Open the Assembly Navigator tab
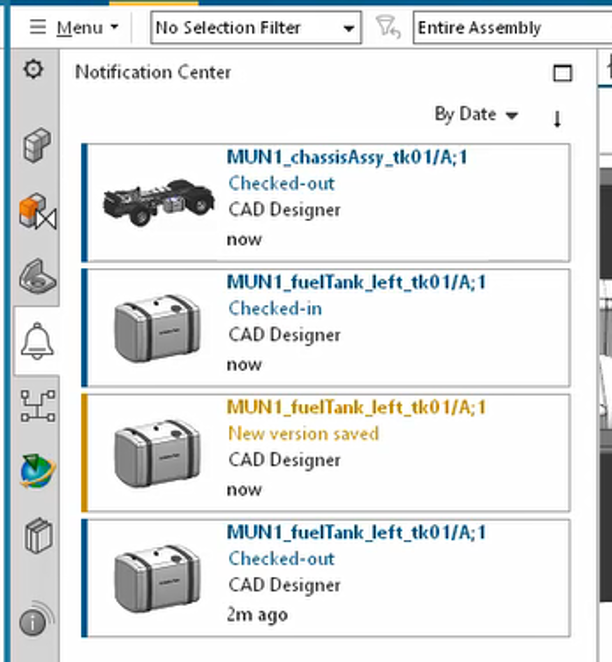Viewport: 612px width, 662px height. pos(36,146)
